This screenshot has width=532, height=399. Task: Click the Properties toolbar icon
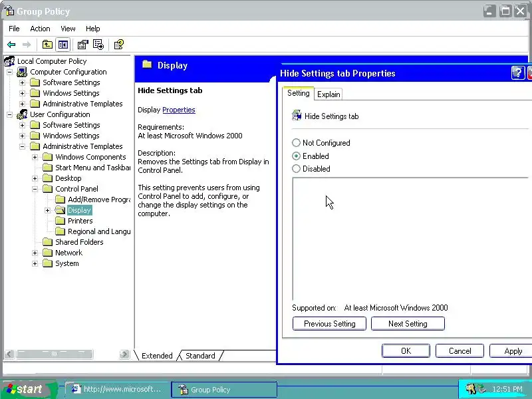pos(82,45)
